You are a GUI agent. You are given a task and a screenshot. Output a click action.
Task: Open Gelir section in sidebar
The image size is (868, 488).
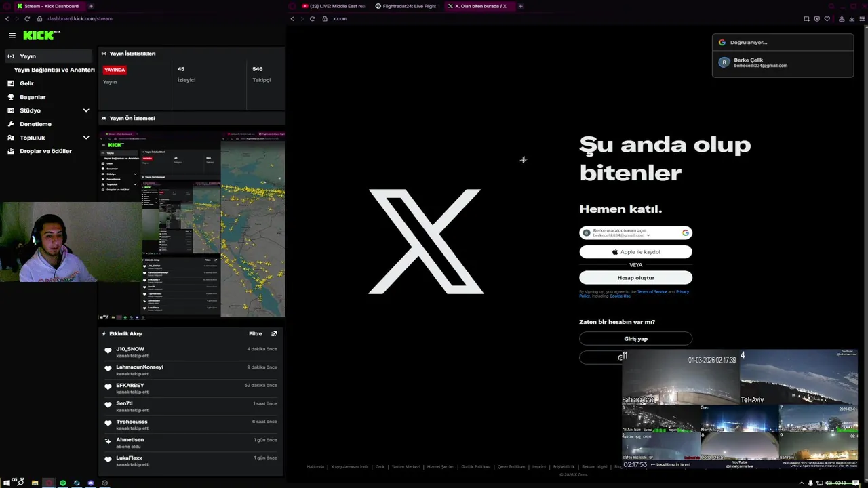(x=26, y=83)
